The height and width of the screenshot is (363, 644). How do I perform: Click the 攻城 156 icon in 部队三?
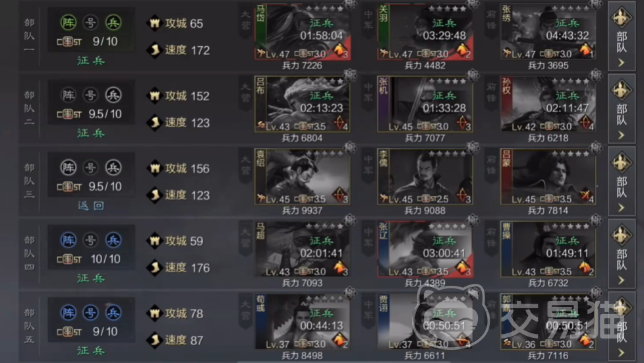[x=154, y=168]
